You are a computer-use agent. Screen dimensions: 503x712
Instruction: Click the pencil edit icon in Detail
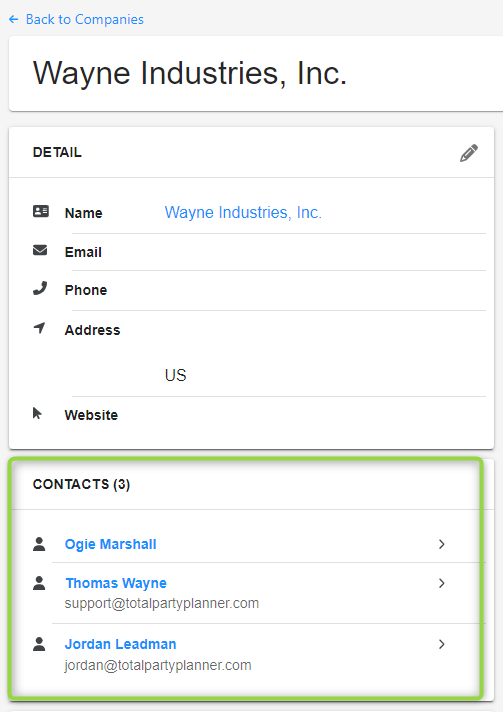click(468, 153)
